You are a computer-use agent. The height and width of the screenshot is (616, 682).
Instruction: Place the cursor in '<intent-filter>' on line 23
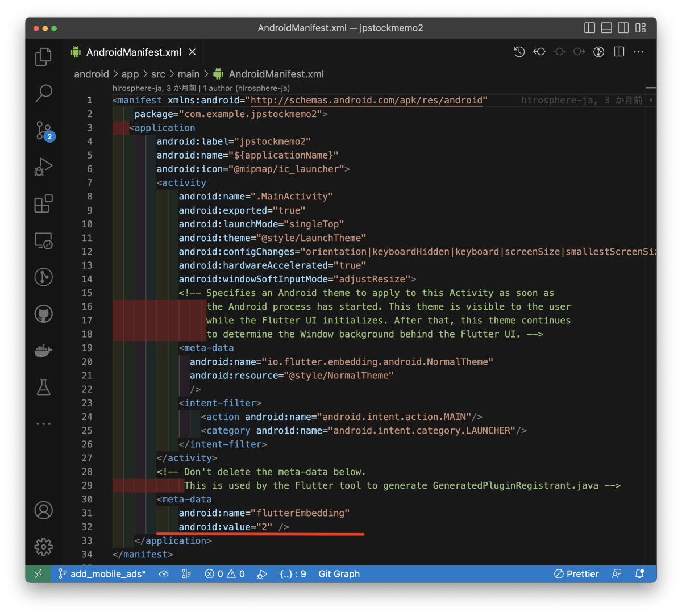[x=220, y=403]
